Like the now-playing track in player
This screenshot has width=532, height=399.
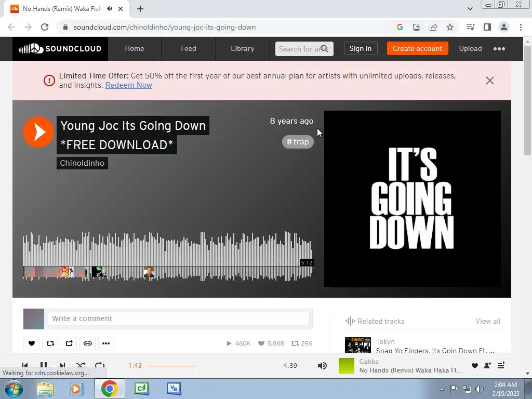coord(475,365)
